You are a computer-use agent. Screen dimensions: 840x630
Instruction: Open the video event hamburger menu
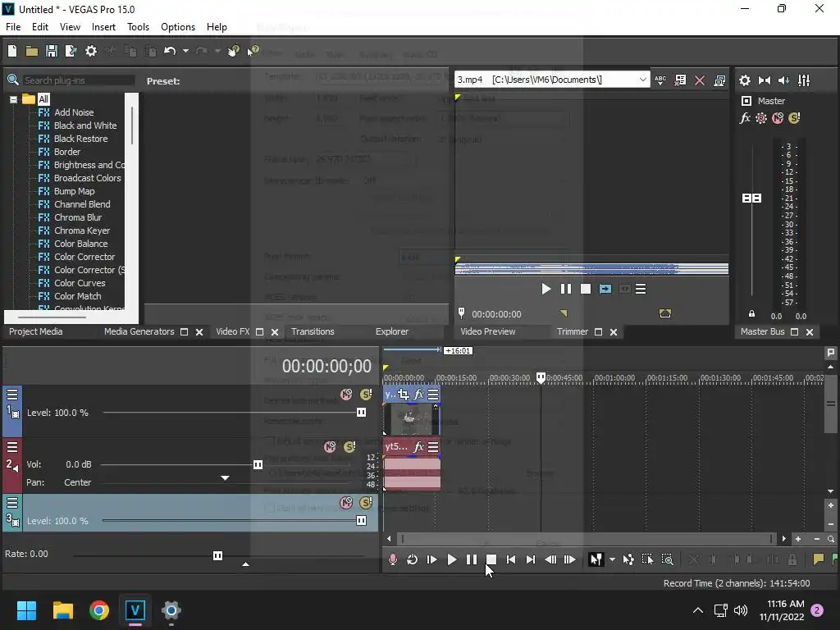433,395
